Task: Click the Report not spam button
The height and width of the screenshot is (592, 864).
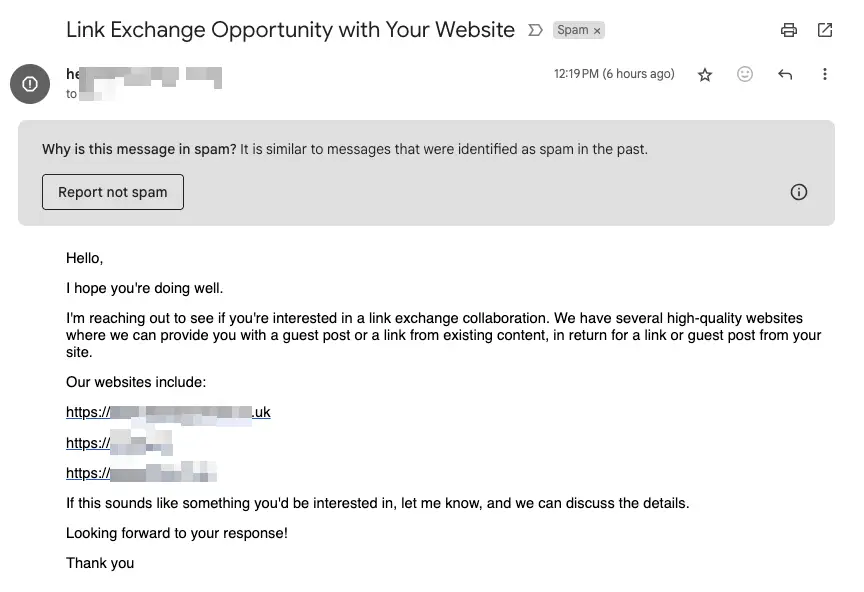Action: coord(113,192)
